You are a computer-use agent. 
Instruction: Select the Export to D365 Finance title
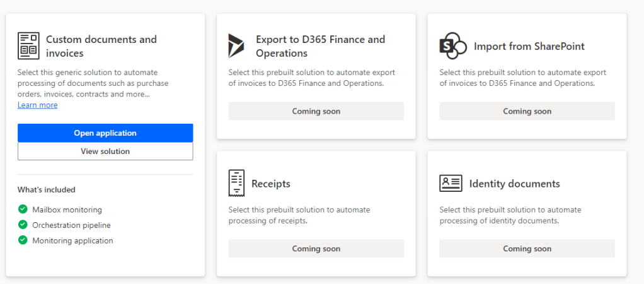pos(320,46)
